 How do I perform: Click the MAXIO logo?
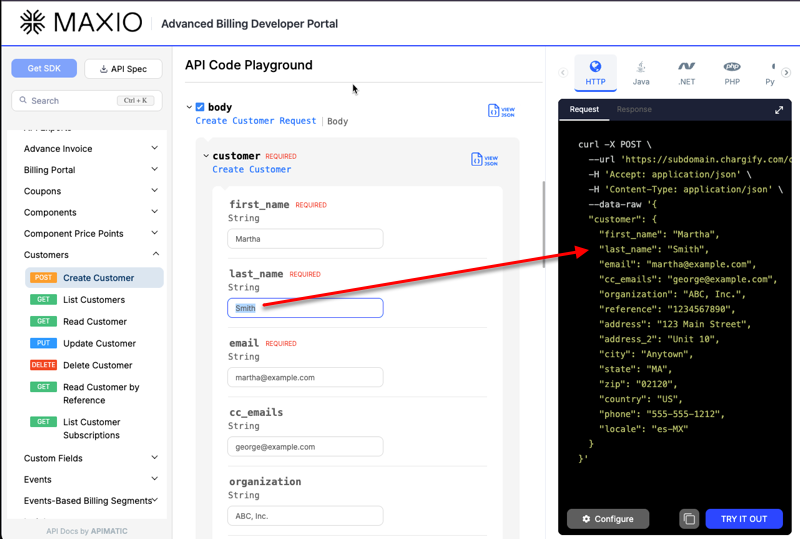[81, 22]
